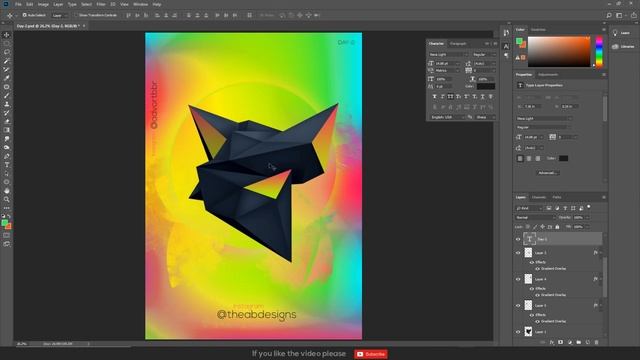The height and width of the screenshot is (360, 640).
Task: Click the Character panel icon in dock
Action: (x=506, y=47)
